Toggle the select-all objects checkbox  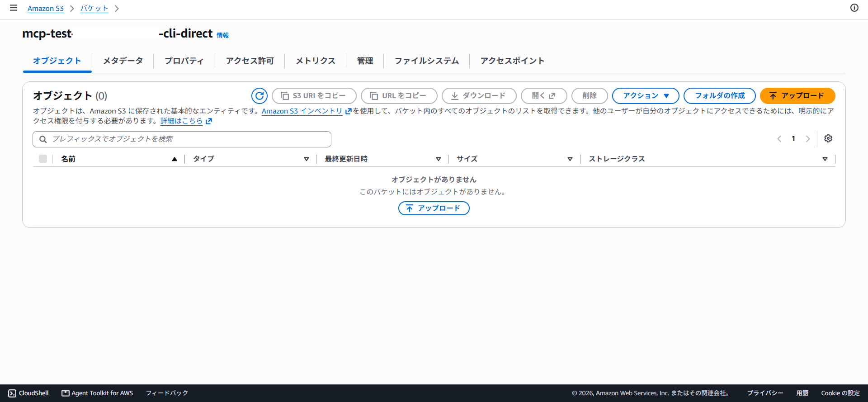[43, 159]
